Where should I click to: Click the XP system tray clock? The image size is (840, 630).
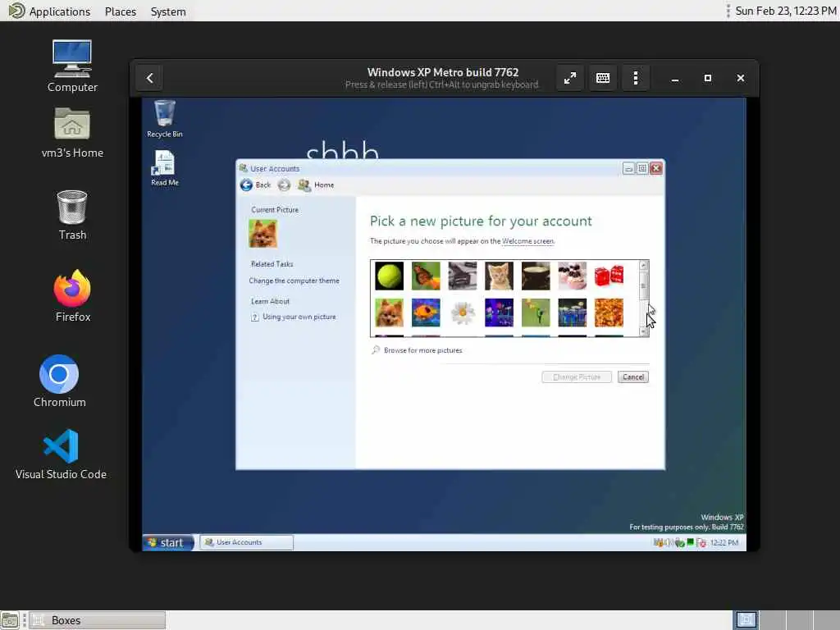[x=724, y=543]
